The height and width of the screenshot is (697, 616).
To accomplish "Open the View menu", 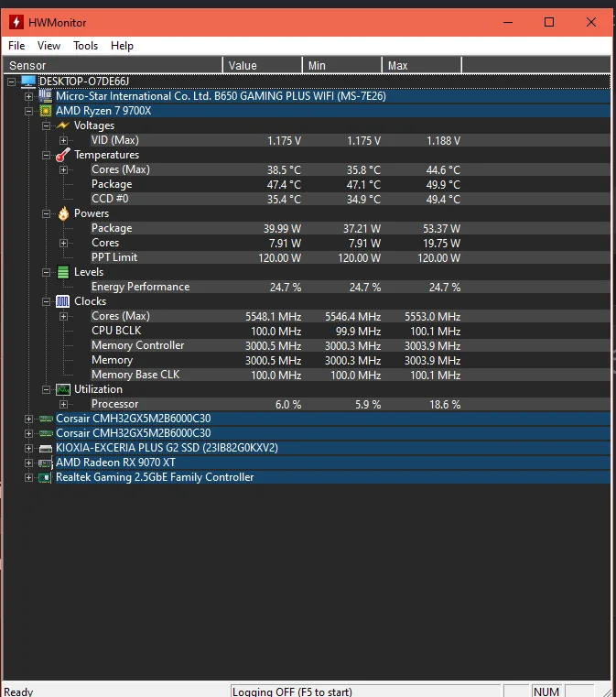I will click(49, 46).
